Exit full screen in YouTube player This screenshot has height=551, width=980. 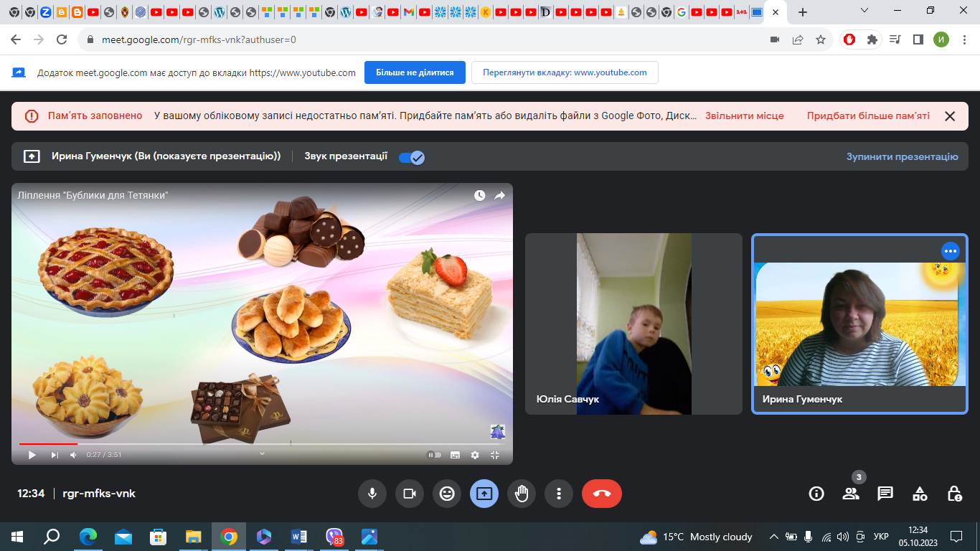(x=495, y=455)
